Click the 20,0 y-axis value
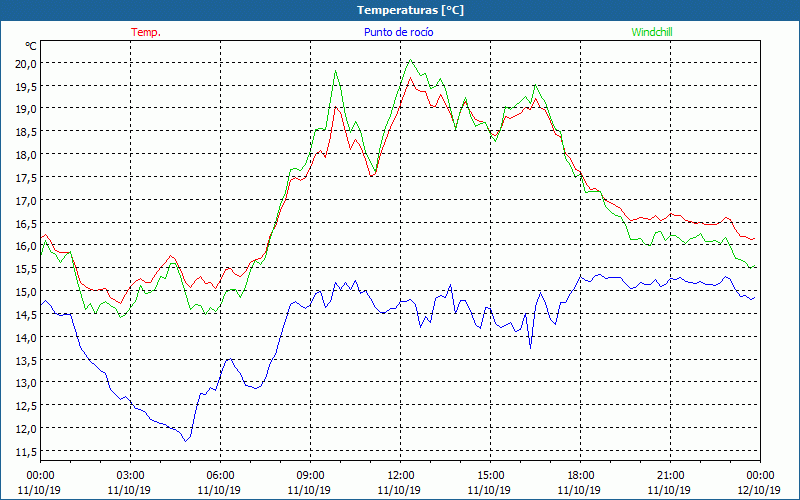This screenshot has width=800, height=500. [x=27, y=63]
